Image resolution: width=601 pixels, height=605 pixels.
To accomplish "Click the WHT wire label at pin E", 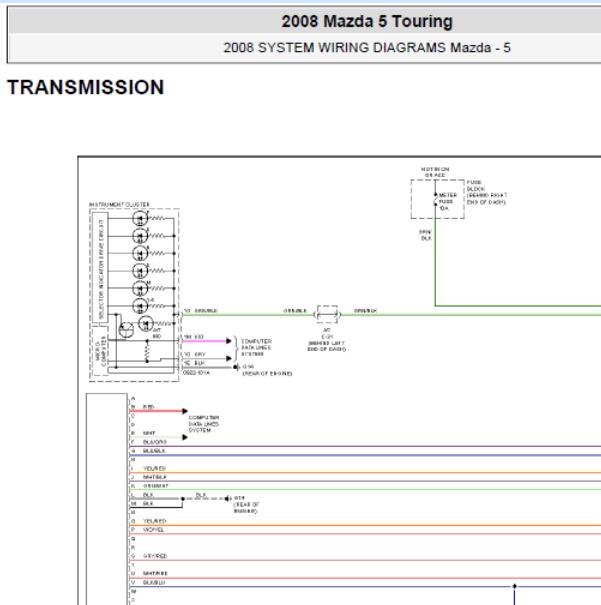I will coord(149,433).
